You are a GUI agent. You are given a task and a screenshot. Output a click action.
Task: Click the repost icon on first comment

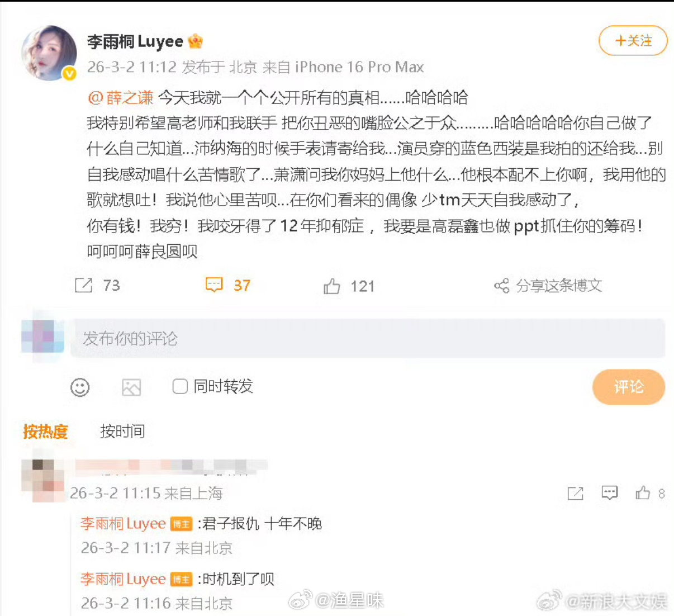(x=575, y=493)
